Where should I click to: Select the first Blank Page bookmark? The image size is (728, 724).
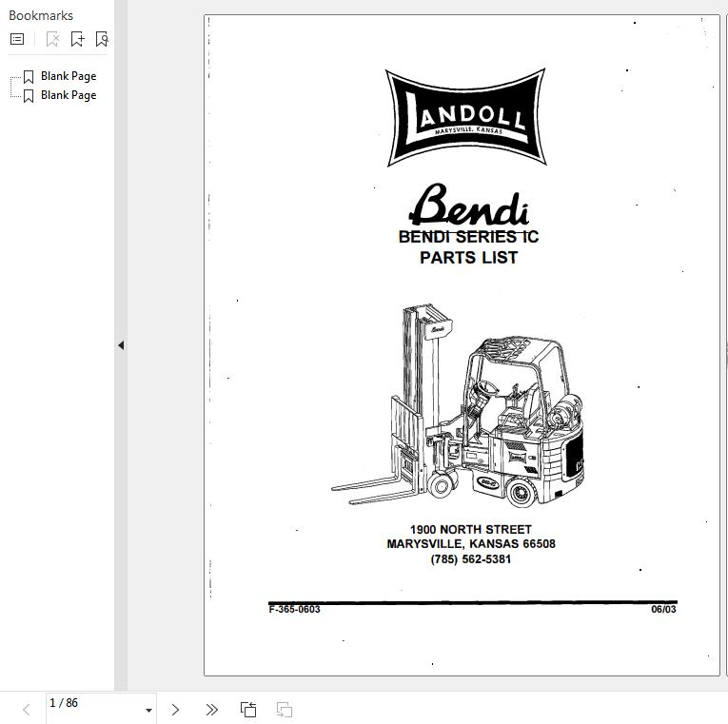[69, 76]
